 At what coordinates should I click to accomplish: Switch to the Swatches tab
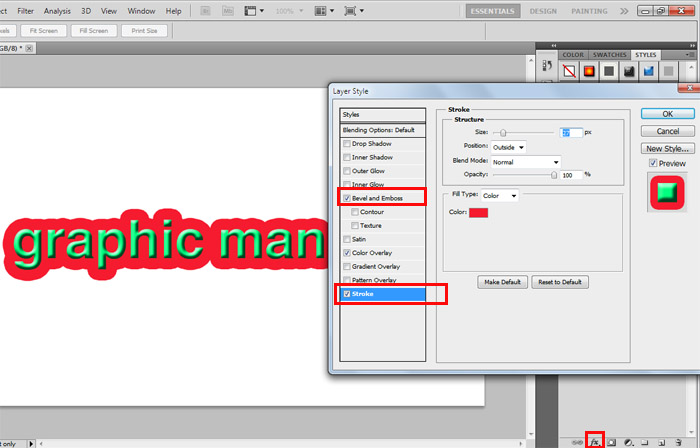pyautogui.click(x=609, y=55)
